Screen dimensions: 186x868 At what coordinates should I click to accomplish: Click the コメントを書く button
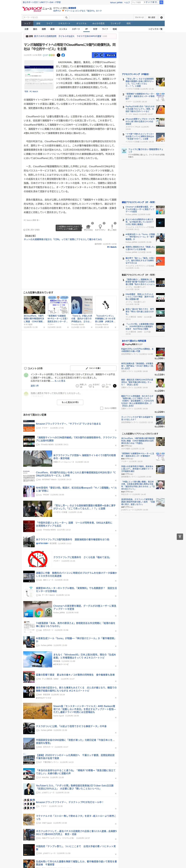click(x=93, y=368)
